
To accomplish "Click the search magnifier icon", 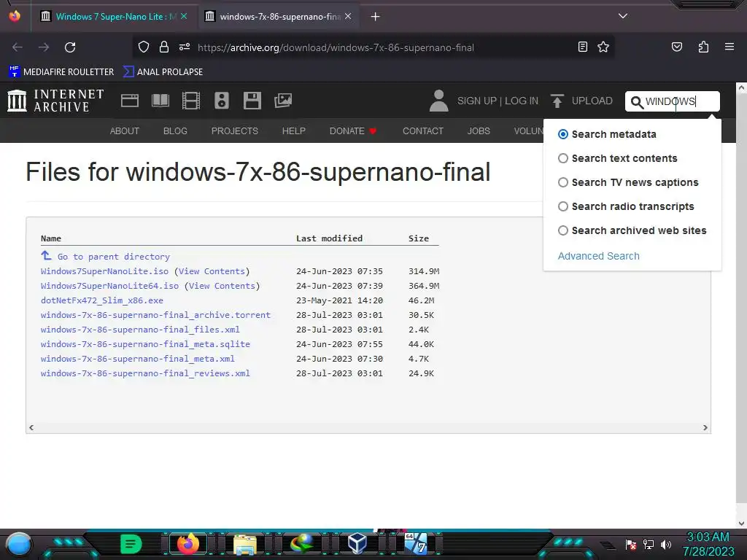I will [x=636, y=102].
